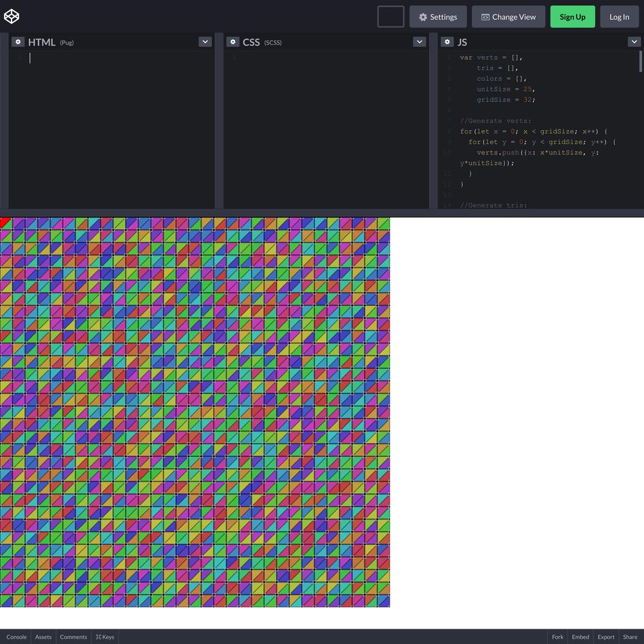Fork this pen

click(x=557, y=637)
